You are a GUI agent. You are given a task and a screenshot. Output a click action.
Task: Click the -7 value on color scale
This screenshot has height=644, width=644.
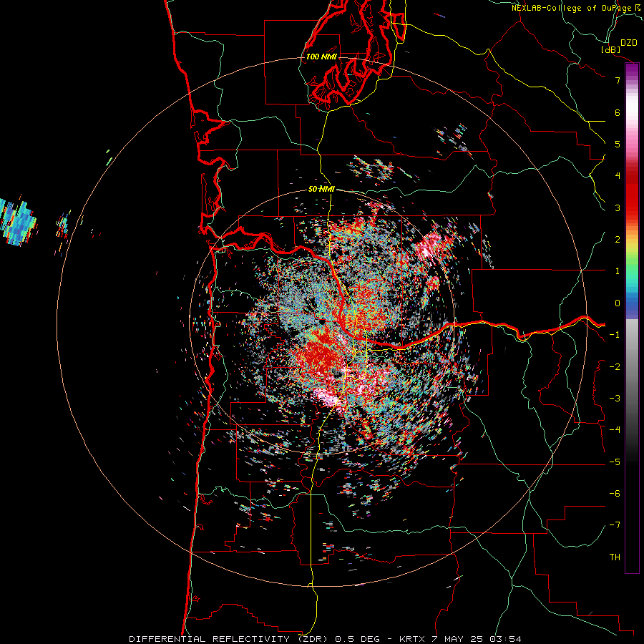[615, 525]
